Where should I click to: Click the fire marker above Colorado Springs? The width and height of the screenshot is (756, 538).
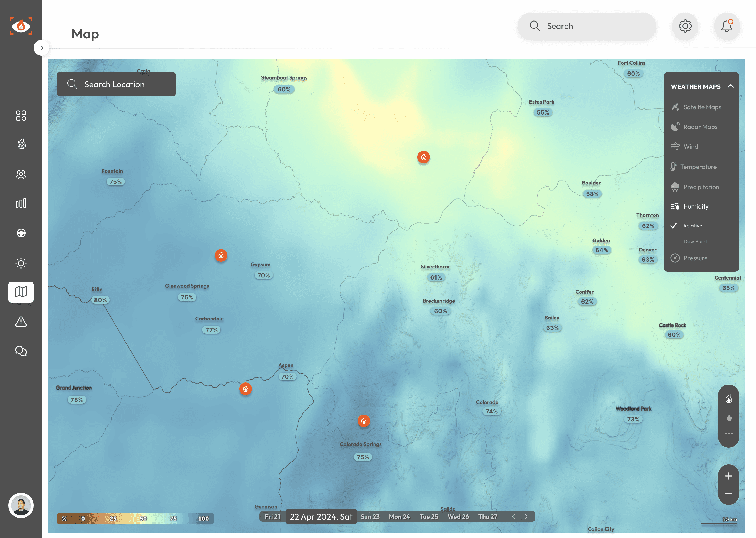click(364, 421)
